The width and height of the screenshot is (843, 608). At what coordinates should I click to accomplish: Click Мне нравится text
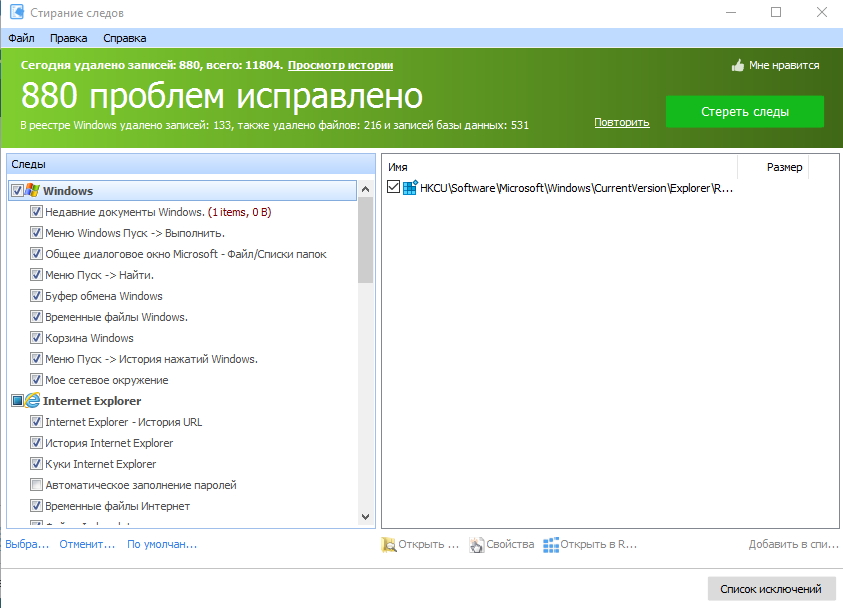[x=784, y=65]
